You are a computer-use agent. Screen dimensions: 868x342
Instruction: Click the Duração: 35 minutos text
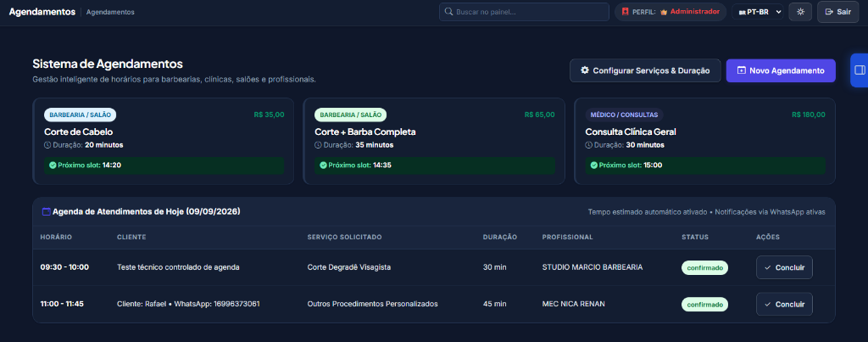(x=359, y=145)
